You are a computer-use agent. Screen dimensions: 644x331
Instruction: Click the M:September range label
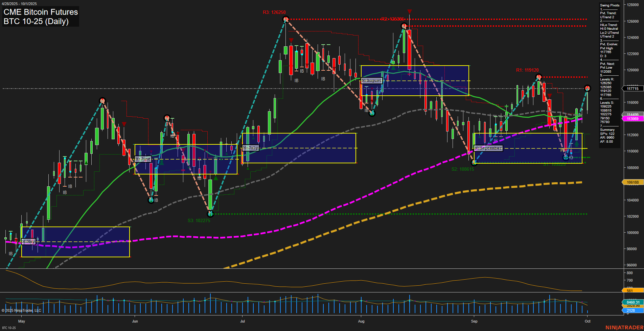pyautogui.click(x=488, y=148)
